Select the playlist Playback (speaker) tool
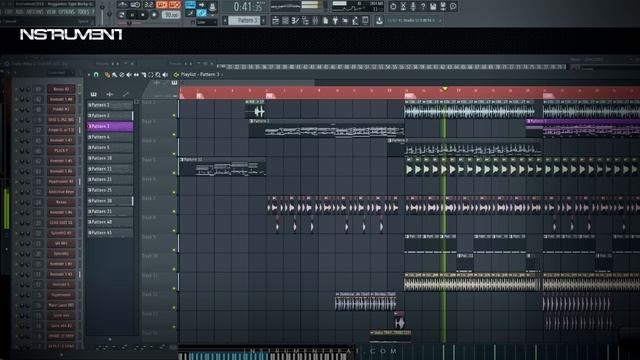640x360 pixels. pyautogui.click(x=165, y=75)
